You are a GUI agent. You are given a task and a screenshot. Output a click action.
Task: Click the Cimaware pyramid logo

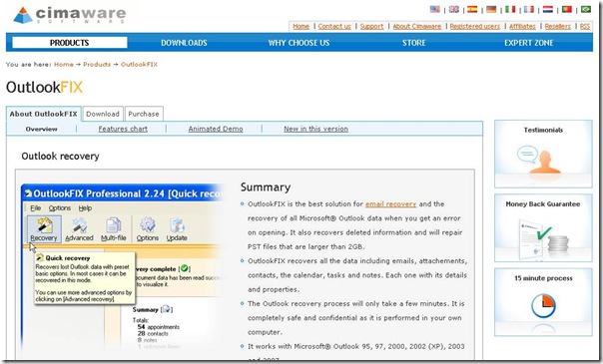pyautogui.click(x=22, y=15)
